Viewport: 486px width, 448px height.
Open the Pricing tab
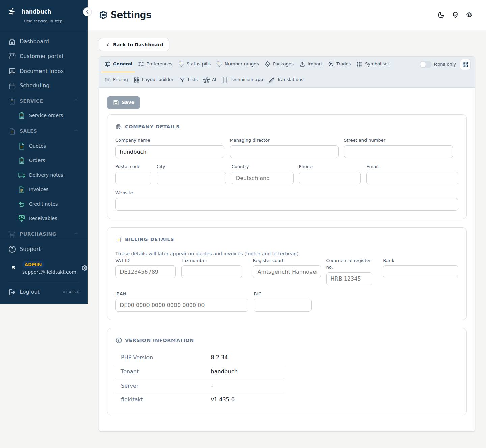click(116, 80)
